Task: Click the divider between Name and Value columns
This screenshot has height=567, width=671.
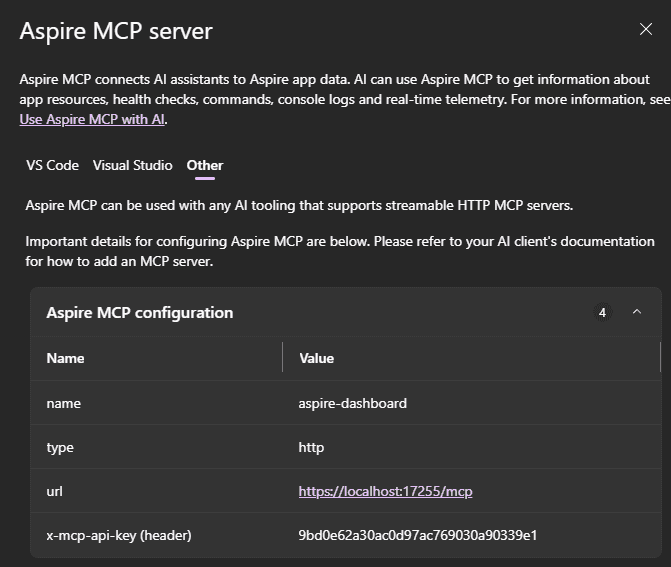Action: click(283, 358)
